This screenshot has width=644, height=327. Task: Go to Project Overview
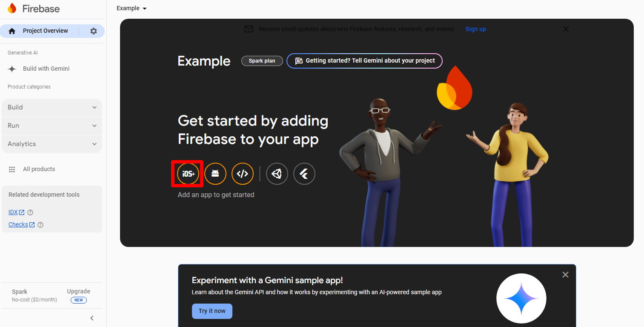pyautogui.click(x=45, y=31)
